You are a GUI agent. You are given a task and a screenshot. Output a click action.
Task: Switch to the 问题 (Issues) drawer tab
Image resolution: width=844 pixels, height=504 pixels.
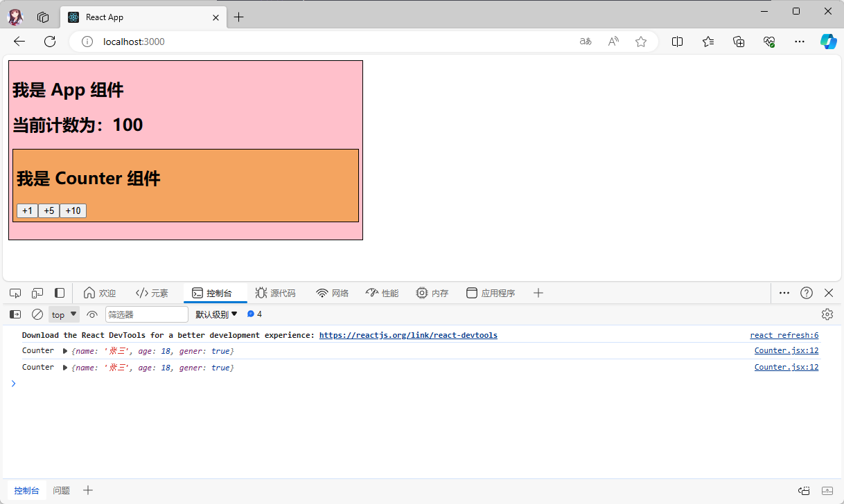(x=61, y=489)
